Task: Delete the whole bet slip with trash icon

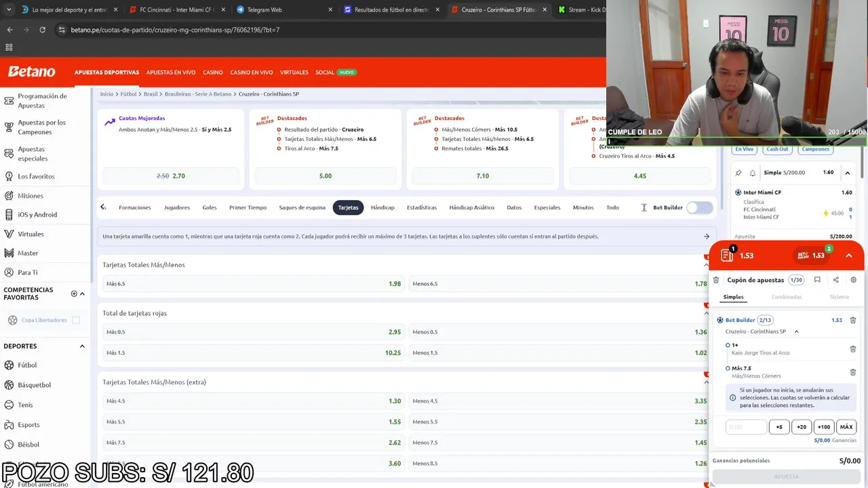Action: pyautogui.click(x=716, y=280)
